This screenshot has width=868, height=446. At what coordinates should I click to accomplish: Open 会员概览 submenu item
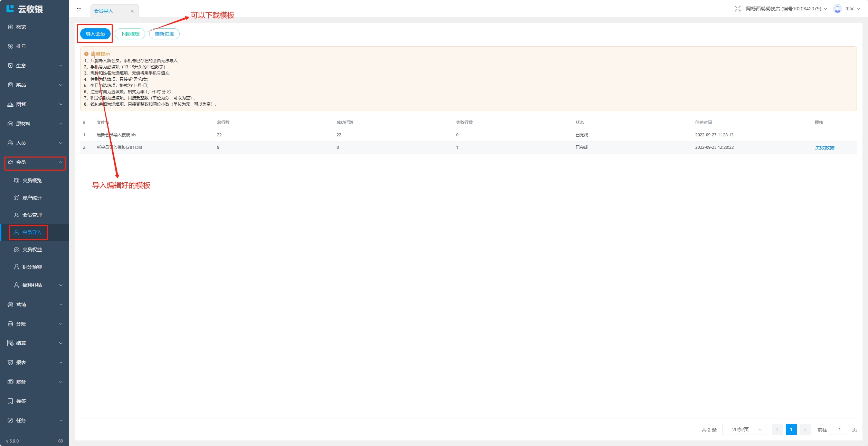pyautogui.click(x=32, y=181)
